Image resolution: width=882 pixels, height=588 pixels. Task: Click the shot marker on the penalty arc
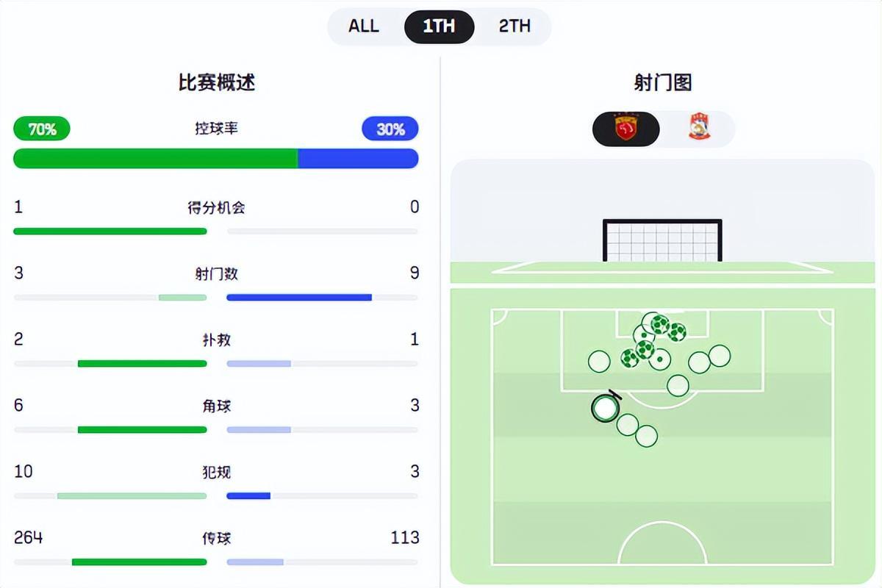678,385
